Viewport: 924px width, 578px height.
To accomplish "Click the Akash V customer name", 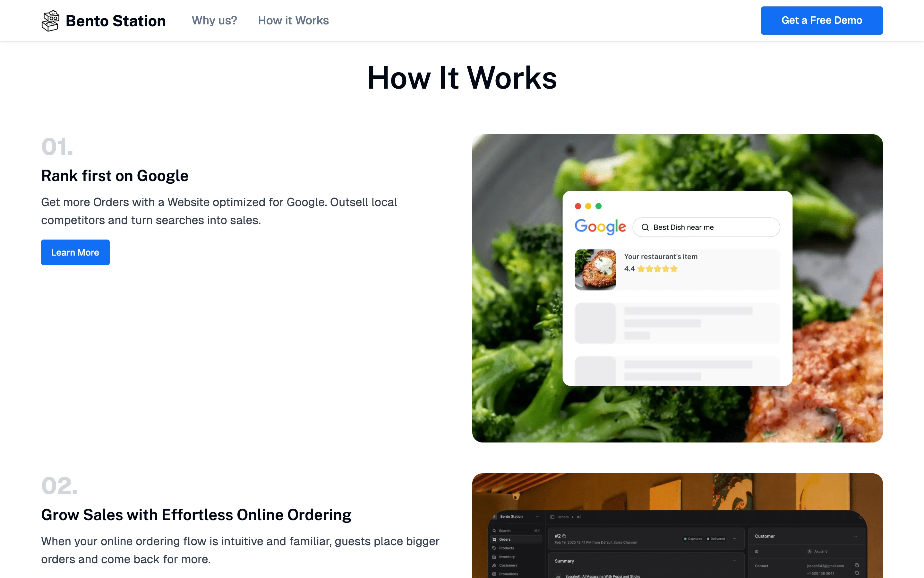I will coord(820,552).
